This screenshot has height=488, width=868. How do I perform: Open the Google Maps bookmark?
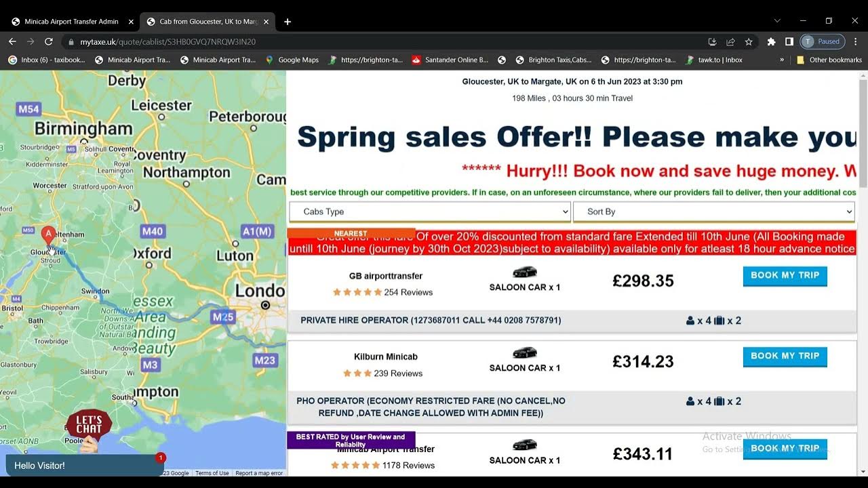click(x=292, y=60)
